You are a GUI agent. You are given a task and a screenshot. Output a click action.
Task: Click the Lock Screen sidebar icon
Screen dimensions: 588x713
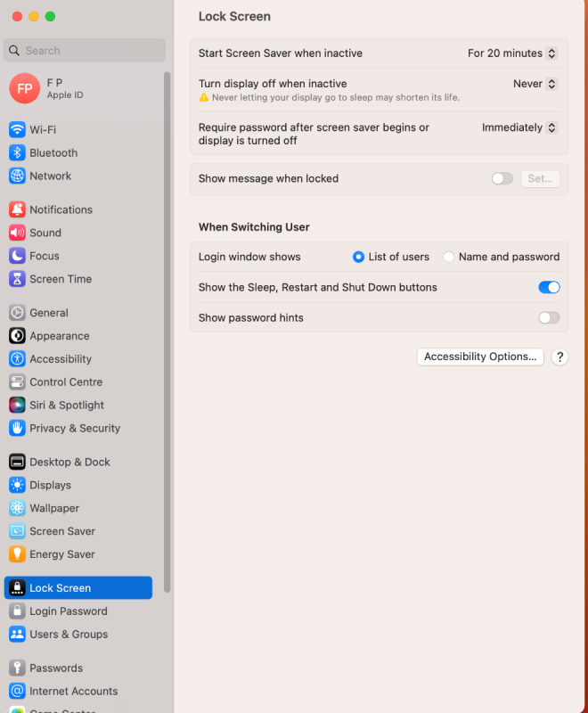click(x=17, y=588)
